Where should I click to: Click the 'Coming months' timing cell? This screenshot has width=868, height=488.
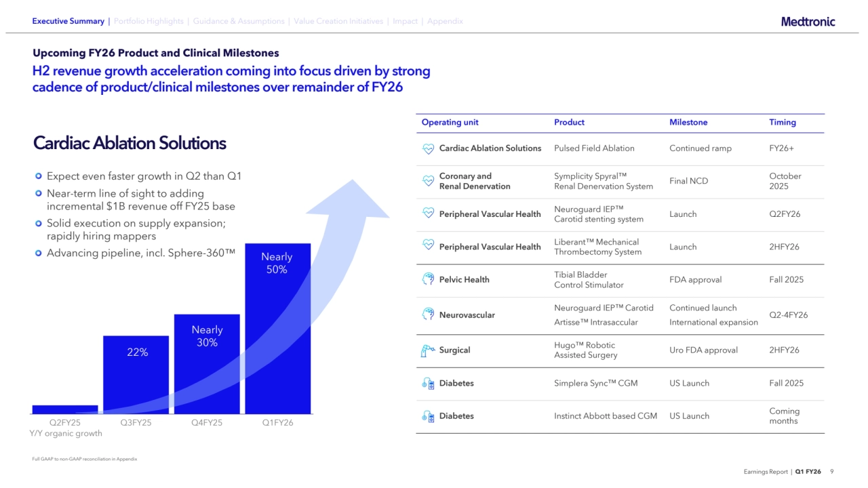[x=785, y=416]
